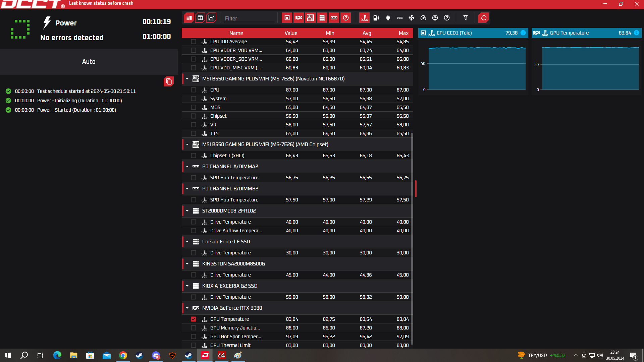Copy the test log to the clipboard
644x362 pixels.
coord(169,81)
